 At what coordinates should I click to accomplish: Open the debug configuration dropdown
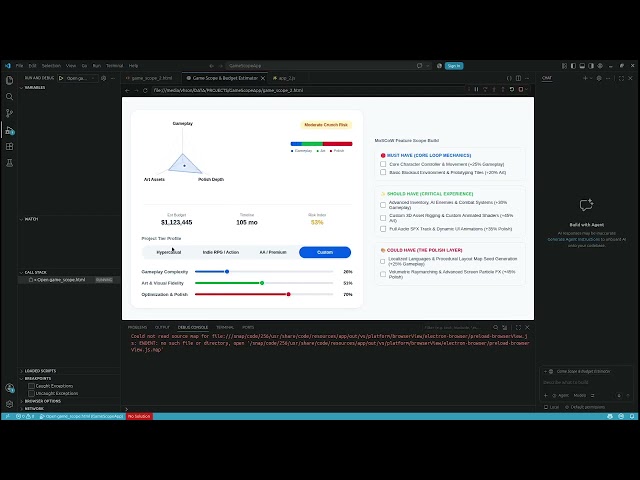81,78
